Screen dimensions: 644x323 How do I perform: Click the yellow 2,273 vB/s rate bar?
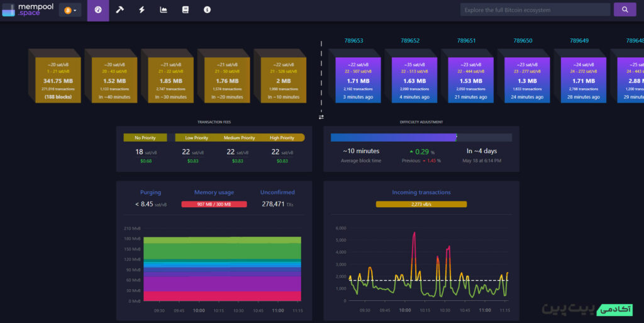pyautogui.click(x=421, y=204)
